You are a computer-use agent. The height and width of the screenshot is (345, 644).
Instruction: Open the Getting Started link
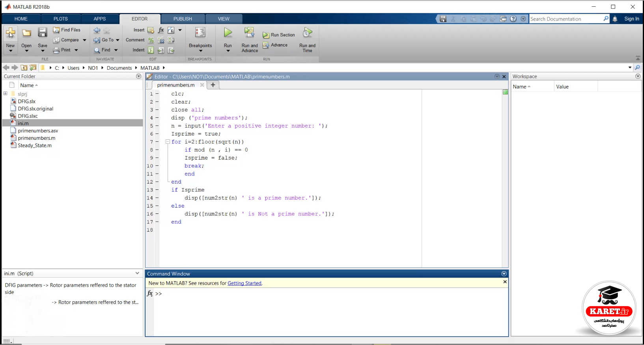tap(245, 283)
